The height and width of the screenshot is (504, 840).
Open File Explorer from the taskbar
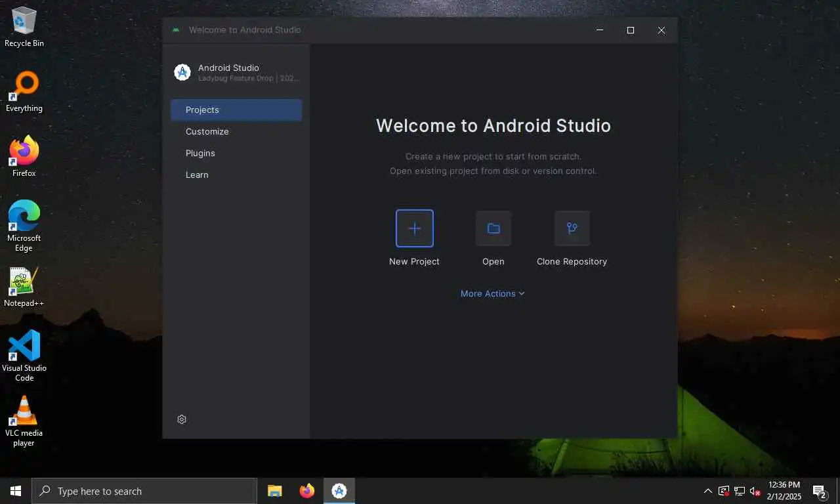click(x=274, y=491)
